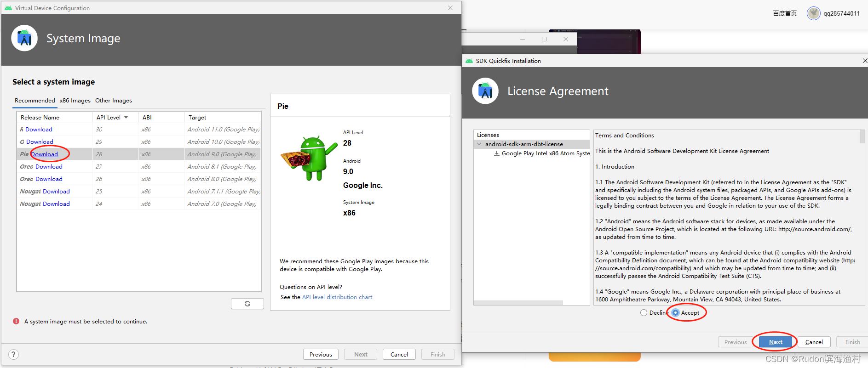The image size is (868, 368).
Task: Close the Virtual Device Configuration window
Action: pos(450,8)
